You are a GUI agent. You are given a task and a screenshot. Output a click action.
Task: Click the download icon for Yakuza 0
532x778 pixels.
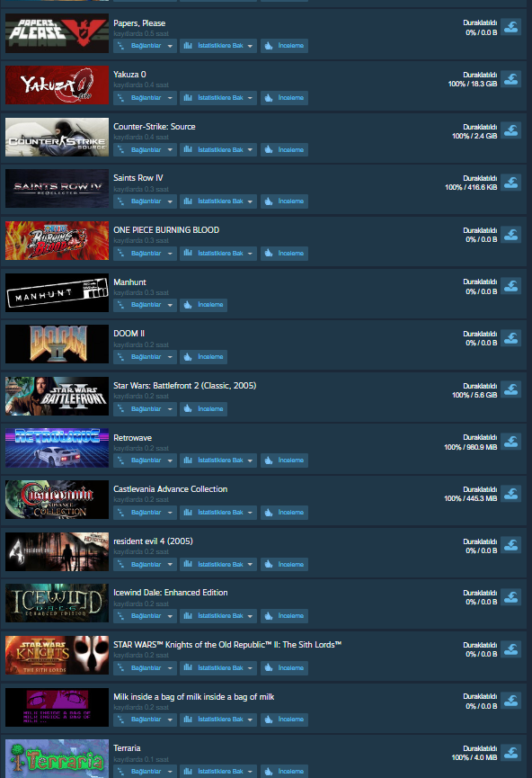pyautogui.click(x=510, y=79)
